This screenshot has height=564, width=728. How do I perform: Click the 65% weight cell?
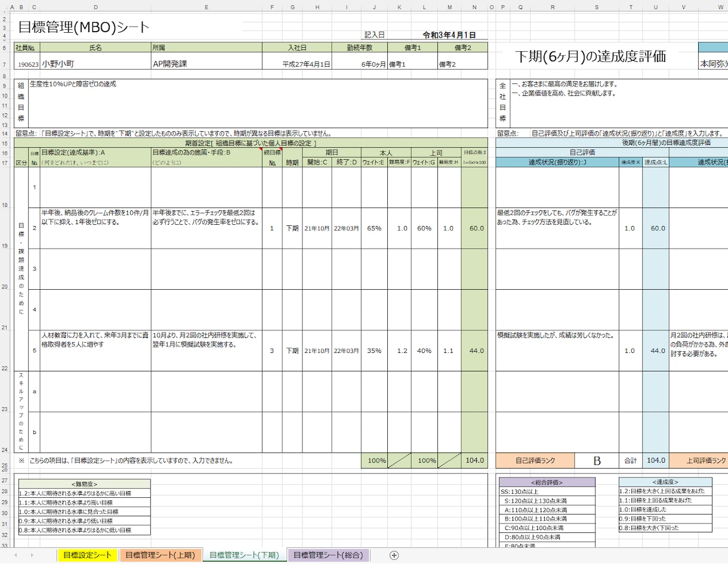click(x=374, y=228)
